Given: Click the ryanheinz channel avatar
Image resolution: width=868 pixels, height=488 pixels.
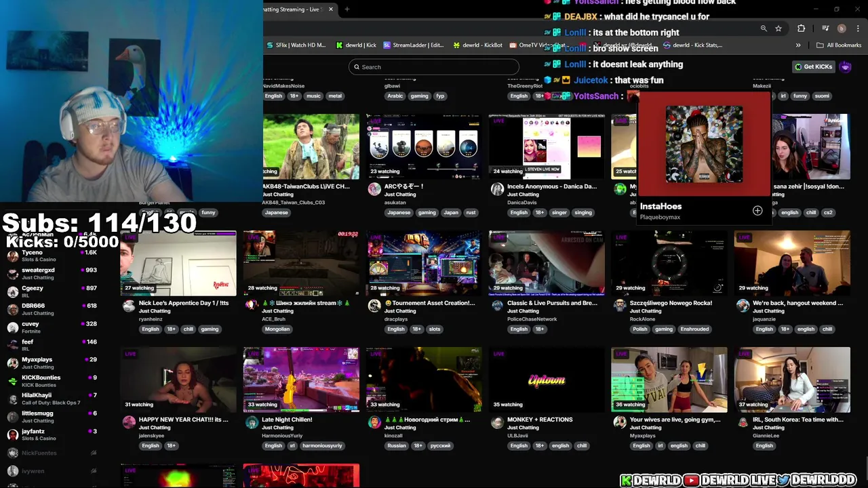Looking at the screenshot, I should (x=129, y=306).
